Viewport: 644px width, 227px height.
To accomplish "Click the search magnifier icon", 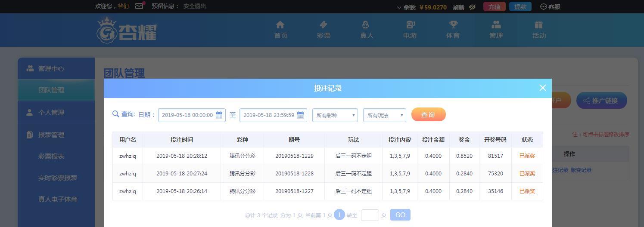I will [x=115, y=114].
